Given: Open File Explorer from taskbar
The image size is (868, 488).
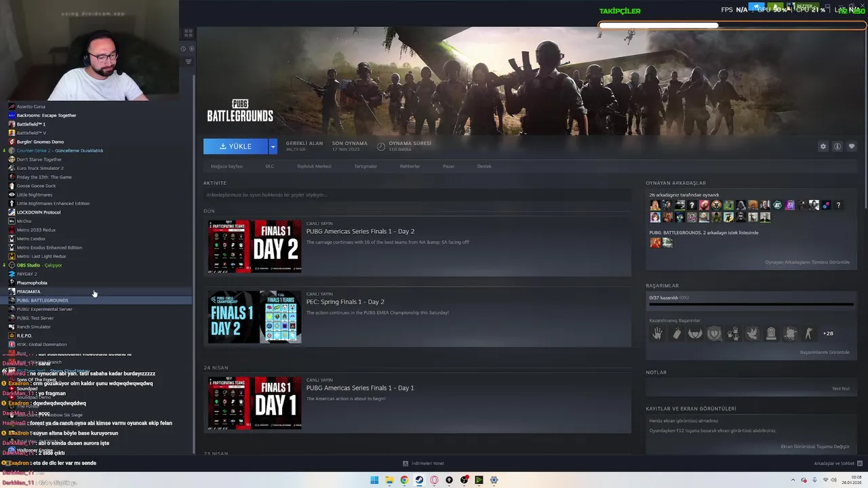Looking at the screenshot, I should pyautogui.click(x=389, y=480).
